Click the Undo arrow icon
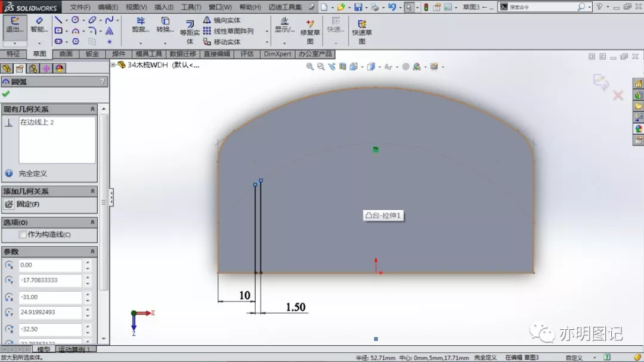The height and width of the screenshot is (362, 644). pyautogui.click(x=392, y=7)
